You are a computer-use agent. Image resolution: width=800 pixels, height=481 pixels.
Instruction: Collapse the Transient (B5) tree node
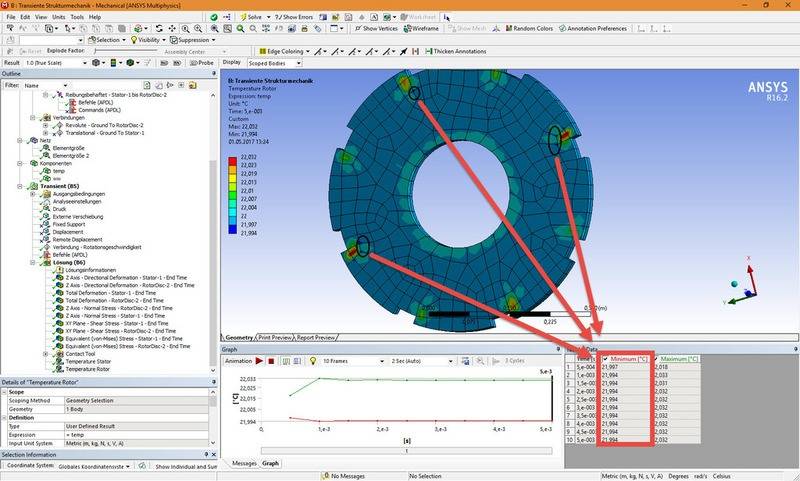(20, 186)
